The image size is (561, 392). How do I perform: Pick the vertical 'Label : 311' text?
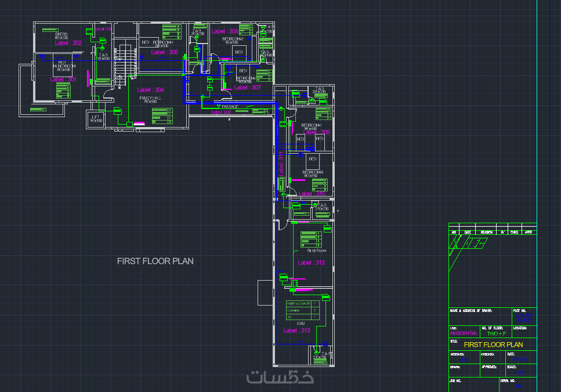click(x=281, y=164)
